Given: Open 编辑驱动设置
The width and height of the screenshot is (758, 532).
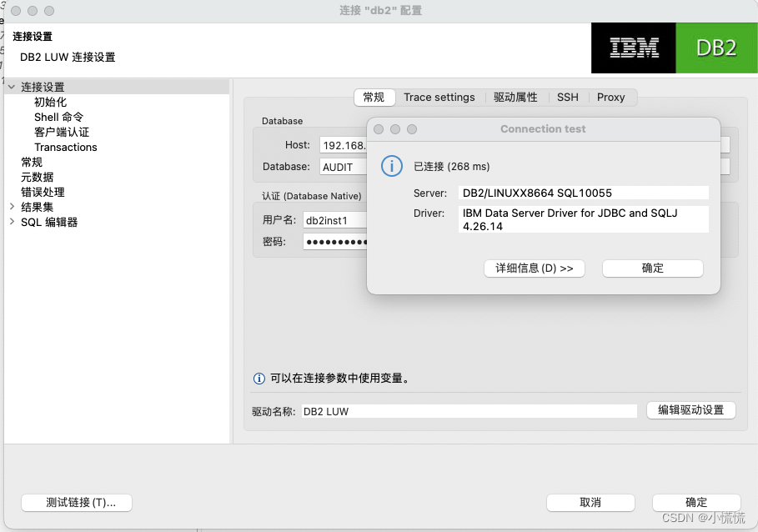Looking at the screenshot, I should (690, 410).
